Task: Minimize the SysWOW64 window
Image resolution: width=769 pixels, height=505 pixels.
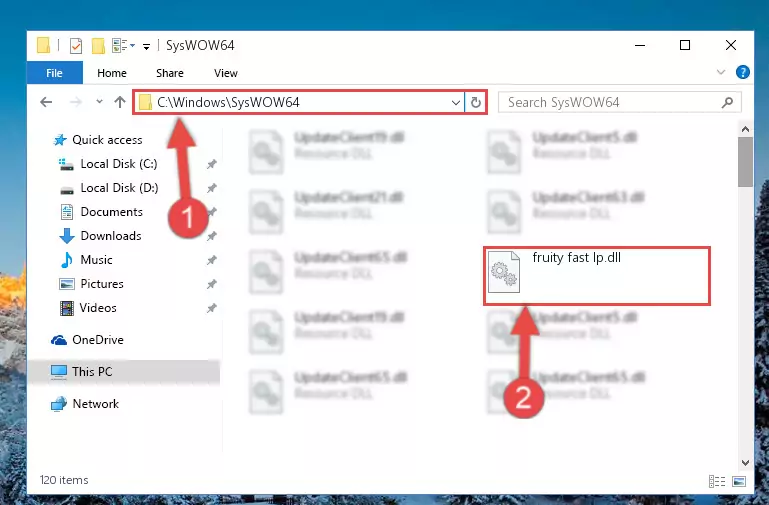Action: [x=640, y=46]
